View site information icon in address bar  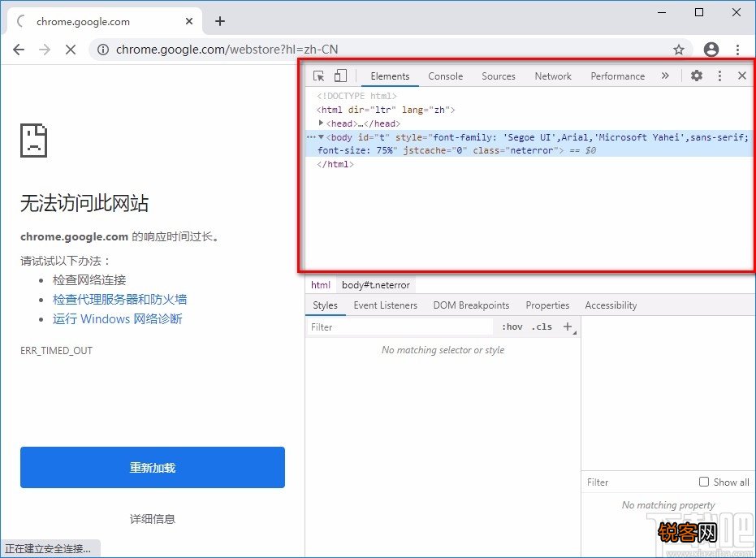pos(103,50)
